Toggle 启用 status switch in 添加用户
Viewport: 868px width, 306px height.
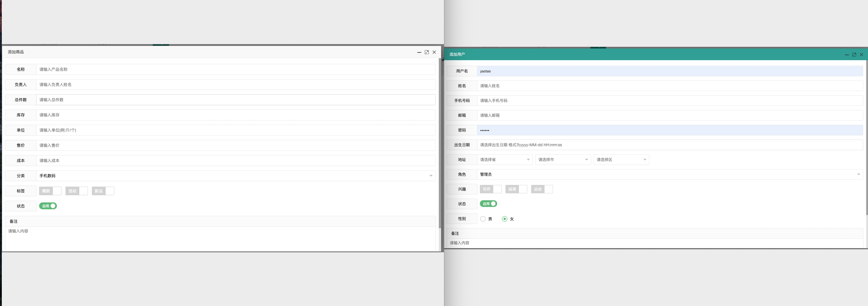click(x=489, y=204)
